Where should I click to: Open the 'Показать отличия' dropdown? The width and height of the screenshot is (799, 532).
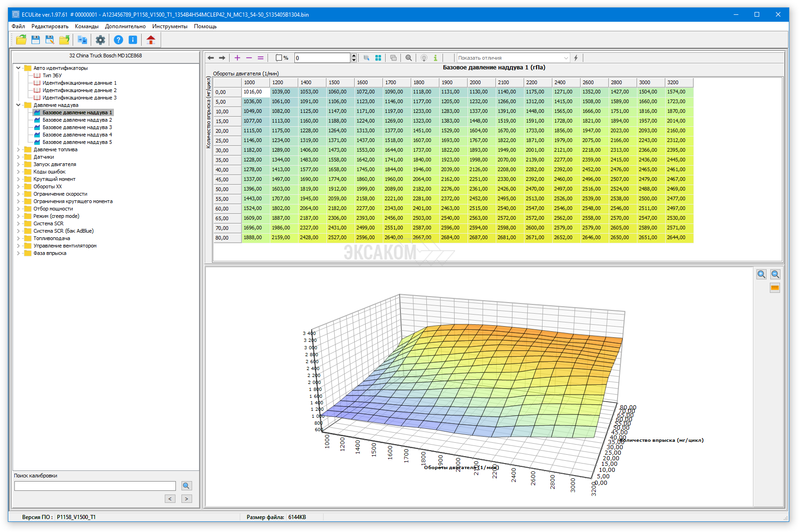[566, 58]
